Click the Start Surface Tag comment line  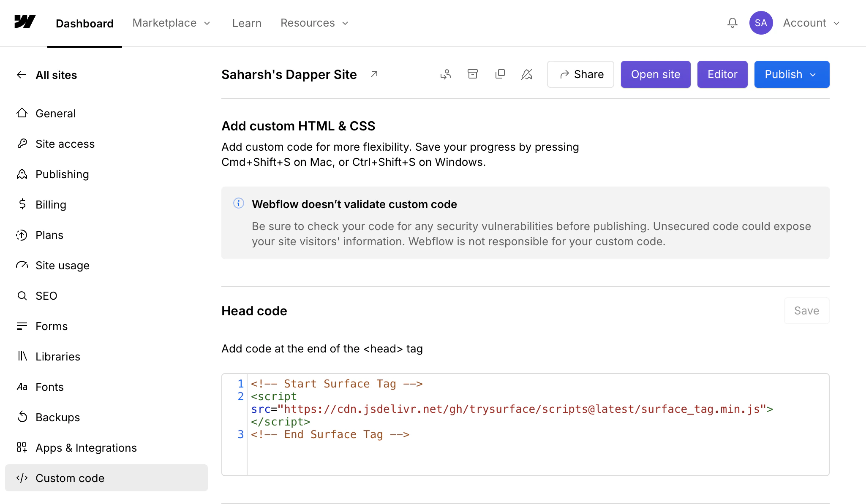coord(337,384)
